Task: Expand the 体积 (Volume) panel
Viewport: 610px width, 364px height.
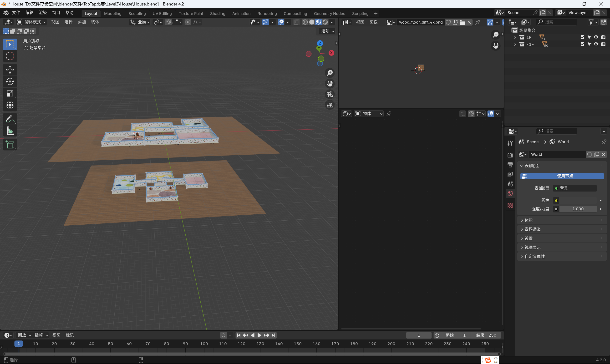Action: (528, 220)
